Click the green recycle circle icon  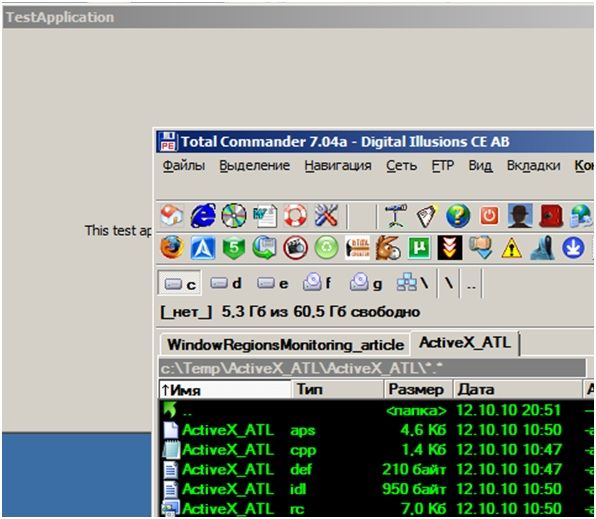[326, 248]
